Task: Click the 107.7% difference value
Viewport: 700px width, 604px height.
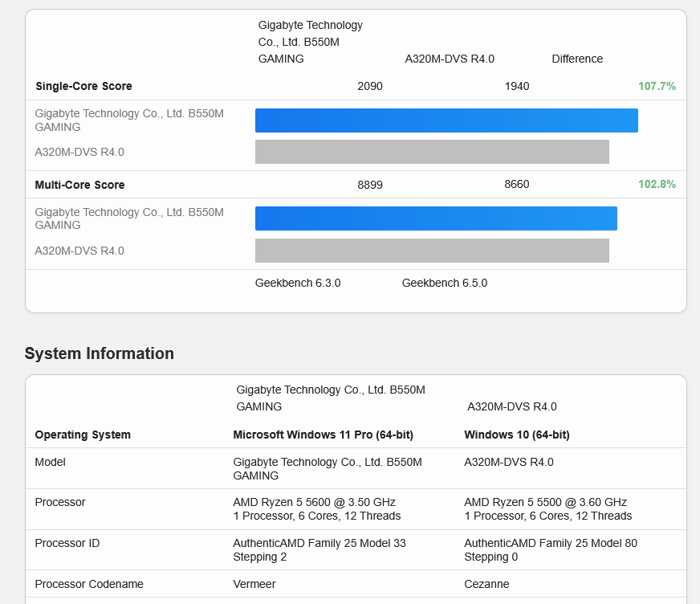Action: point(657,86)
